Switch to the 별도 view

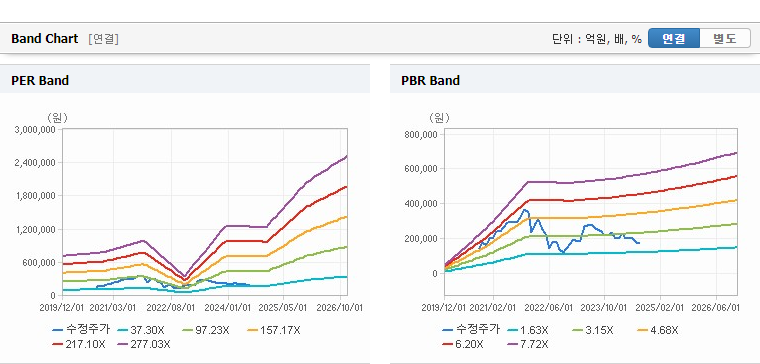(725, 39)
